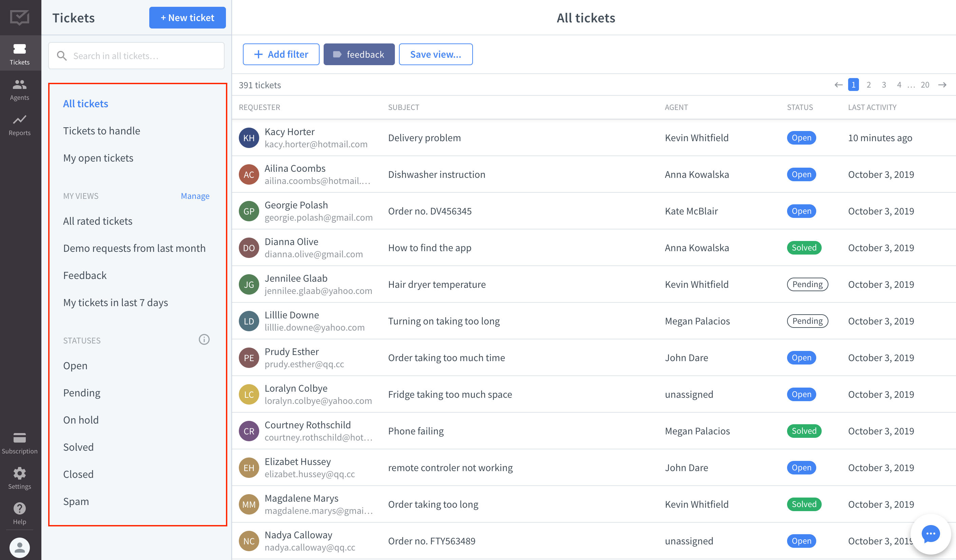Click the Manage views link

pyautogui.click(x=195, y=196)
